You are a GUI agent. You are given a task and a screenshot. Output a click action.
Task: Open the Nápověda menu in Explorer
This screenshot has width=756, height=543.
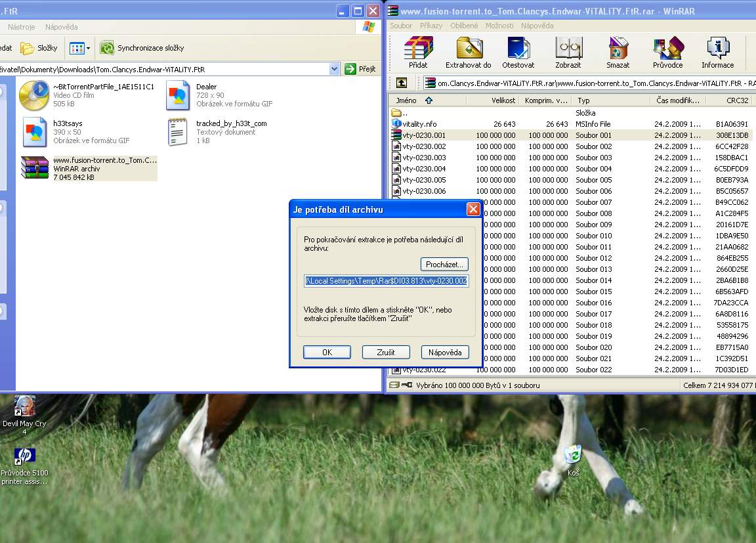(x=61, y=27)
